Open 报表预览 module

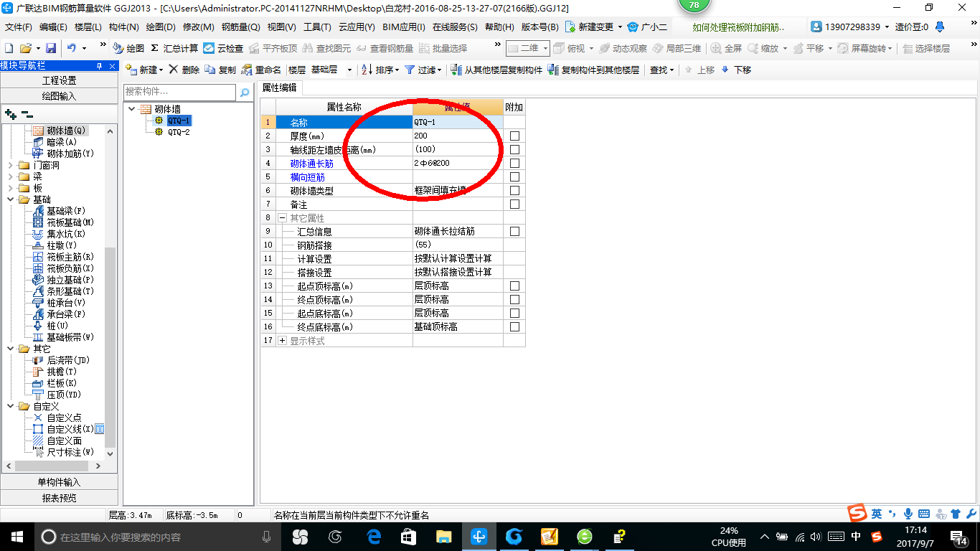click(x=59, y=497)
